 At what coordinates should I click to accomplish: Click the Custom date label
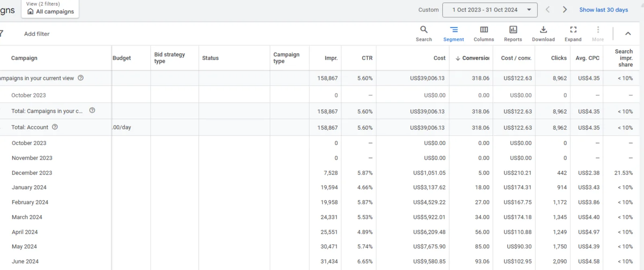coord(428,10)
